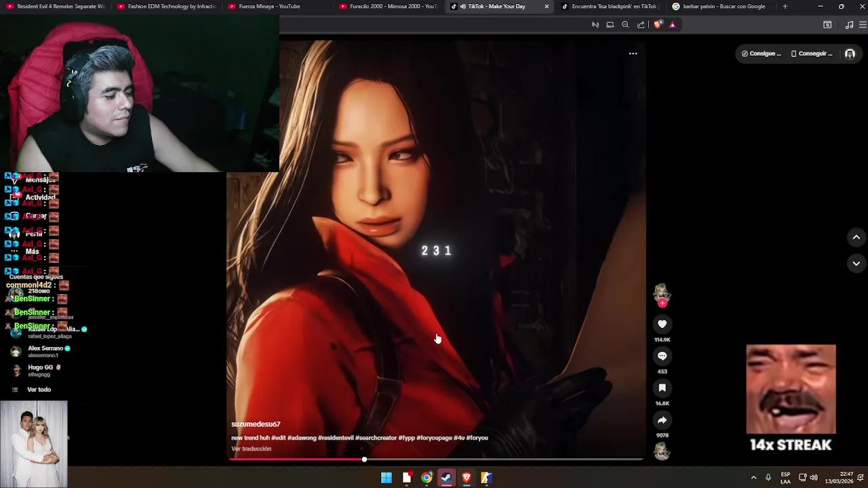
Task: Click the cast screen icon in the address bar
Action: (610, 24)
